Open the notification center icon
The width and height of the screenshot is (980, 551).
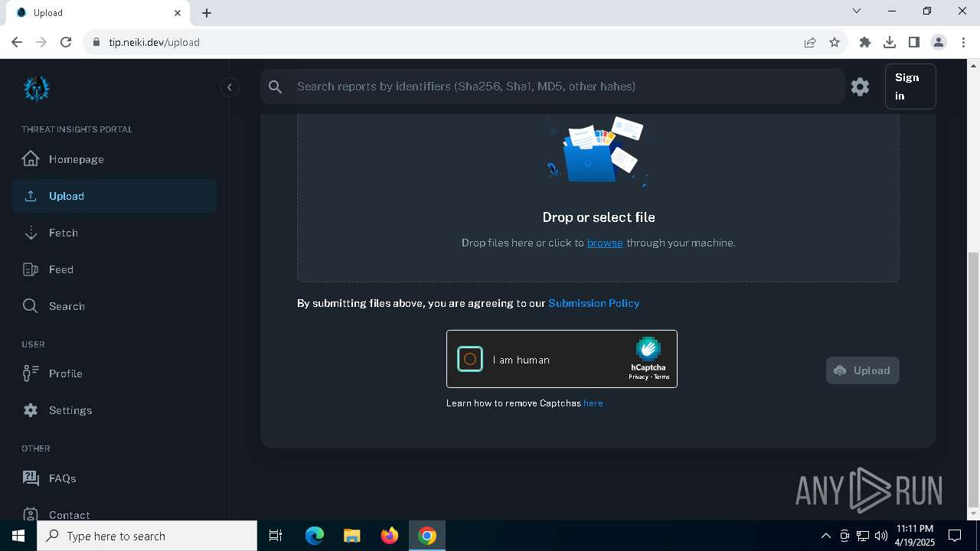[955, 536]
